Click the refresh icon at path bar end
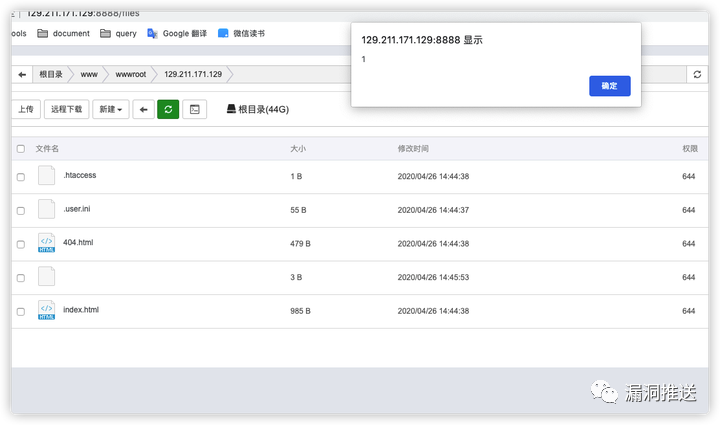Viewport: 720px width, 425px height. pos(697,74)
